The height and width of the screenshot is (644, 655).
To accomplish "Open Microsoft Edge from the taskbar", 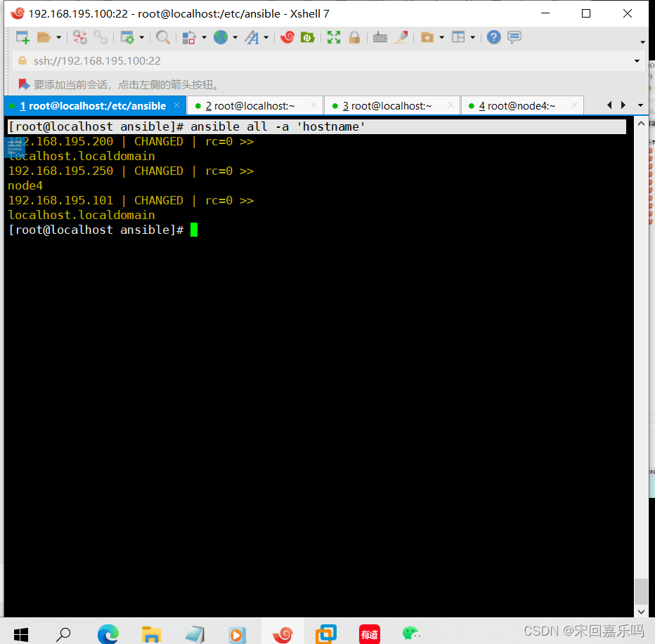I will (x=108, y=635).
